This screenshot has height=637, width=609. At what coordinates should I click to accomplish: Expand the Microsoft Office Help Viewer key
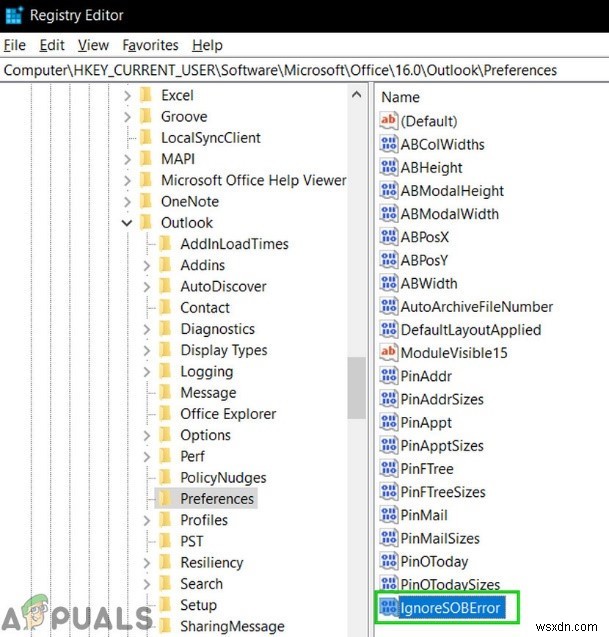(127, 180)
